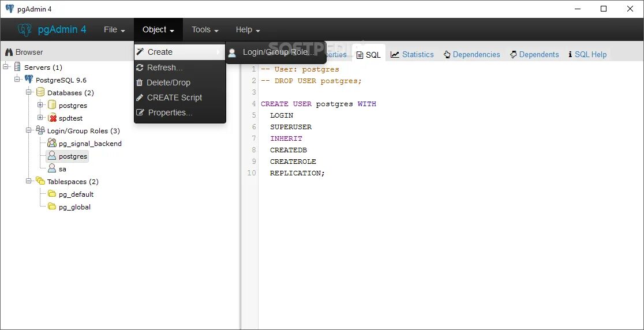Collapse the Login/Group Roles (3) node
This screenshot has width=644, height=330.
tap(29, 130)
